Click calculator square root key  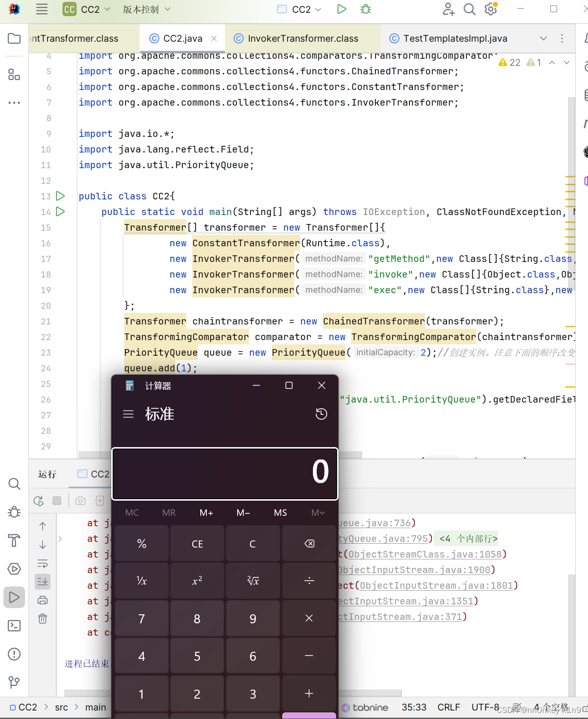tap(253, 581)
